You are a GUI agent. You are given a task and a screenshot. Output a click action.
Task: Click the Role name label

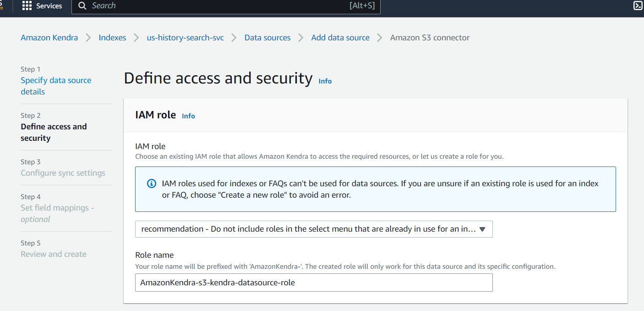(x=154, y=255)
